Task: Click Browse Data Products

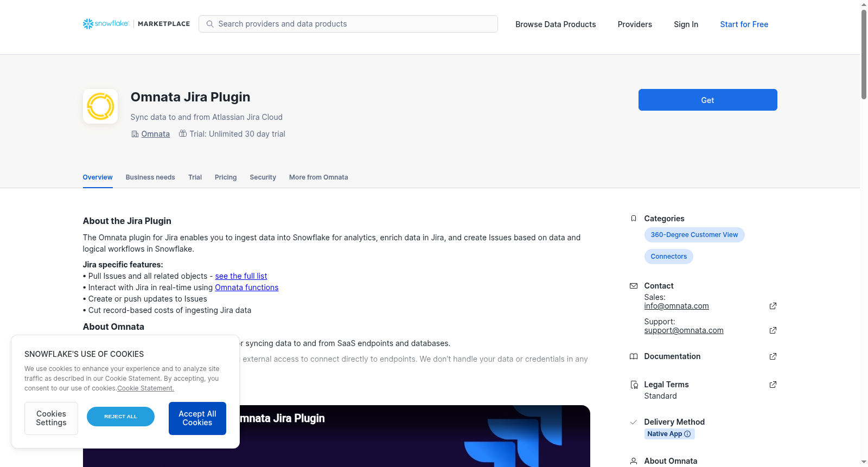Action: point(556,24)
